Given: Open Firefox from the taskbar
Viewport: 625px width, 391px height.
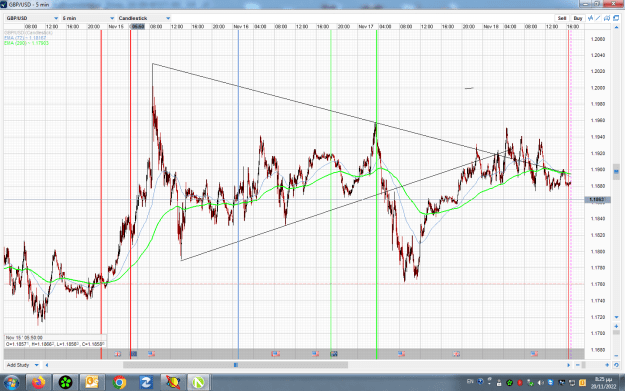Looking at the screenshot, I should tap(39, 383).
